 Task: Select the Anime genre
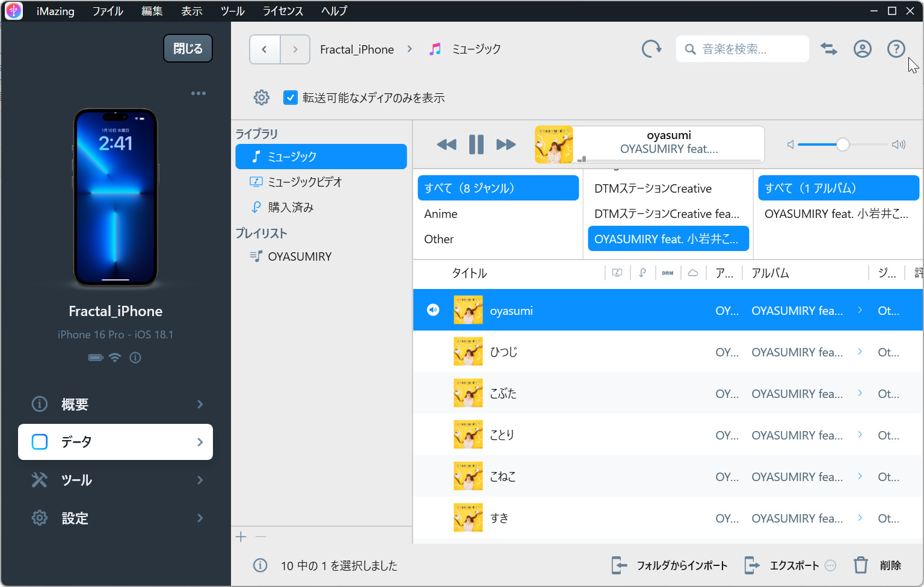click(x=498, y=214)
